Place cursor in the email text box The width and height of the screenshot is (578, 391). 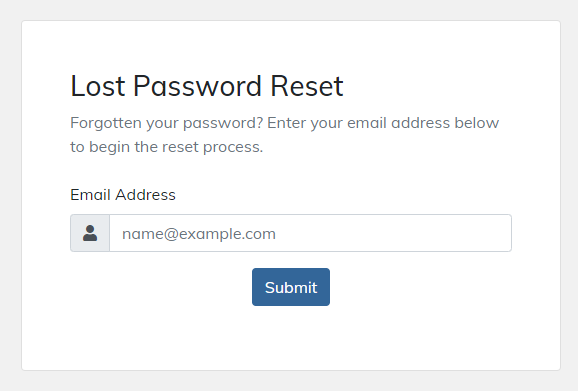point(310,233)
